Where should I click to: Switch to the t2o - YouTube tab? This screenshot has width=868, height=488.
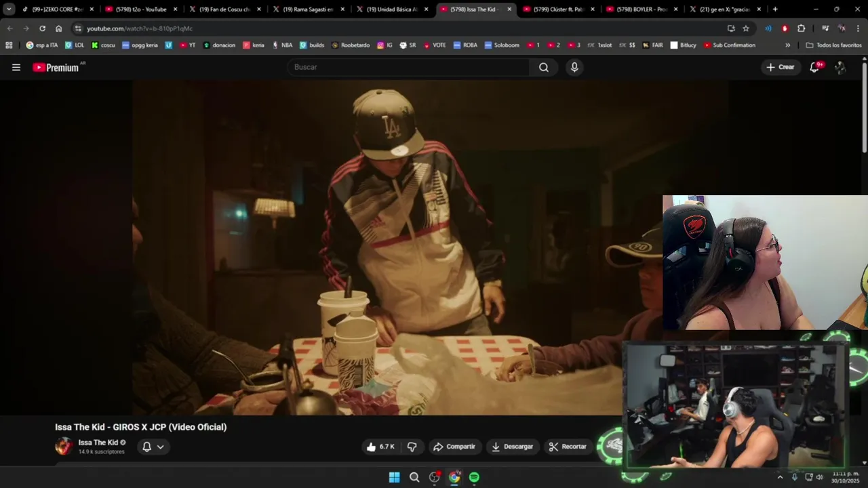coord(141,9)
